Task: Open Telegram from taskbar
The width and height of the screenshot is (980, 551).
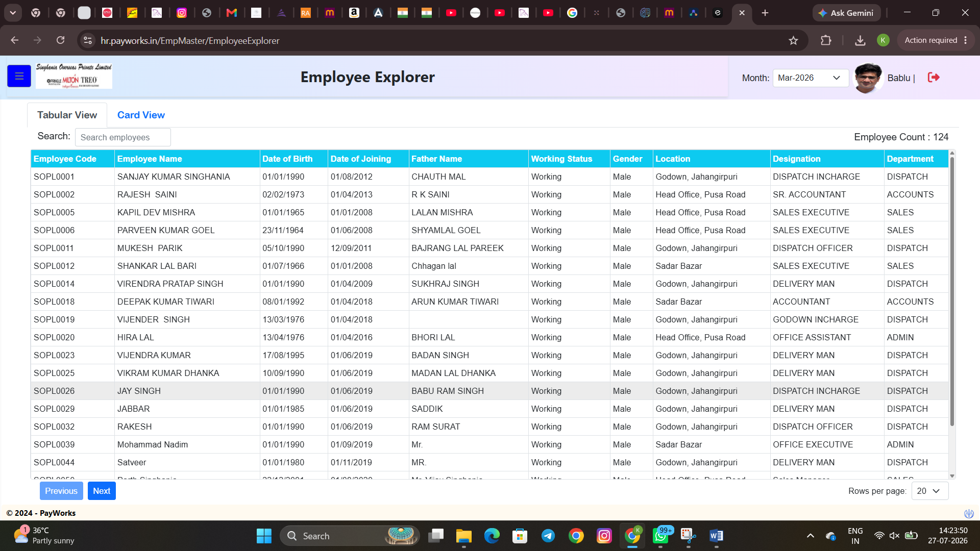Action: 548,536
